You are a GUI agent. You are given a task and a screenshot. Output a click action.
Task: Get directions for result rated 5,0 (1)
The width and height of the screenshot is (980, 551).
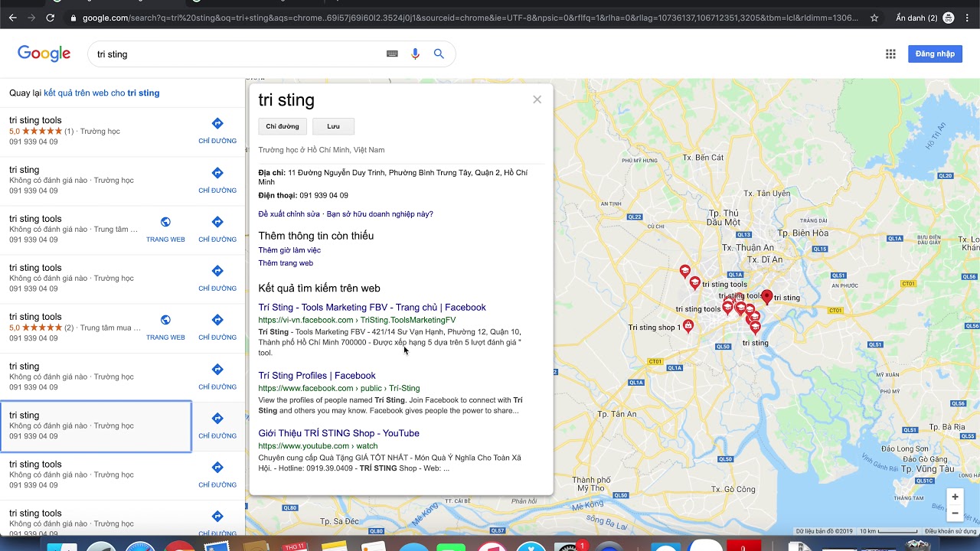217,131
